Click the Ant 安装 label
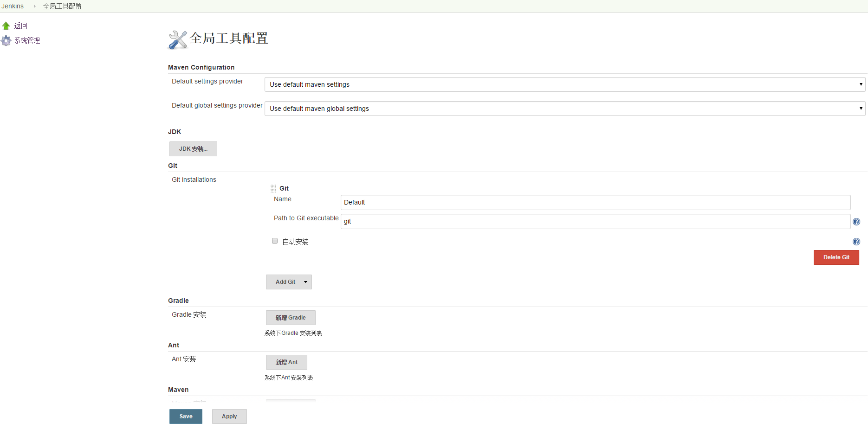868x429 pixels. [184, 359]
